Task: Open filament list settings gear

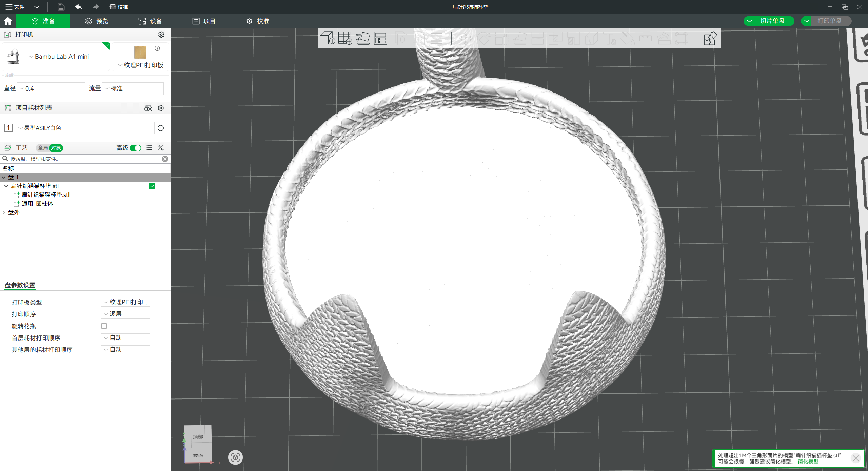Action: (x=161, y=108)
